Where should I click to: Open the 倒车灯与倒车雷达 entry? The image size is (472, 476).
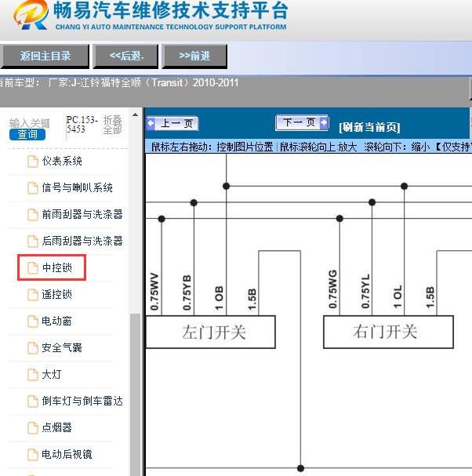(x=82, y=401)
